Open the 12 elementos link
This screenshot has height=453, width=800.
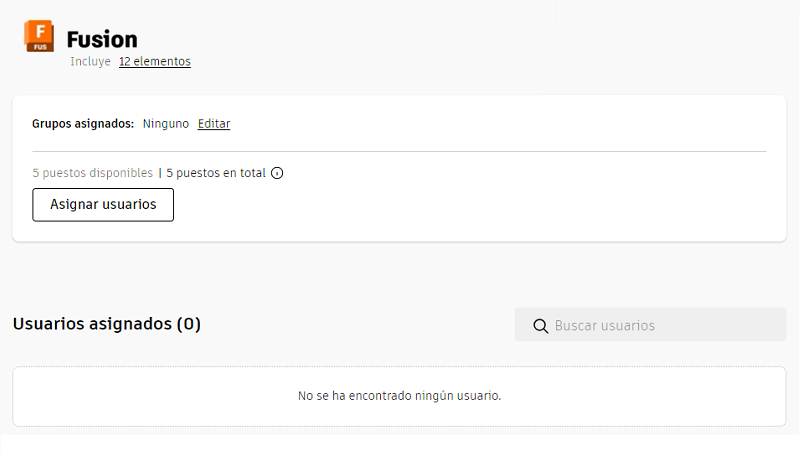click(x=154, y=62)
